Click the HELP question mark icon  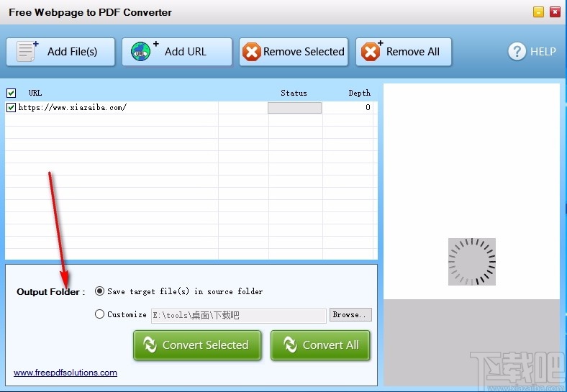pyautogui.click(x=517, y=51)
